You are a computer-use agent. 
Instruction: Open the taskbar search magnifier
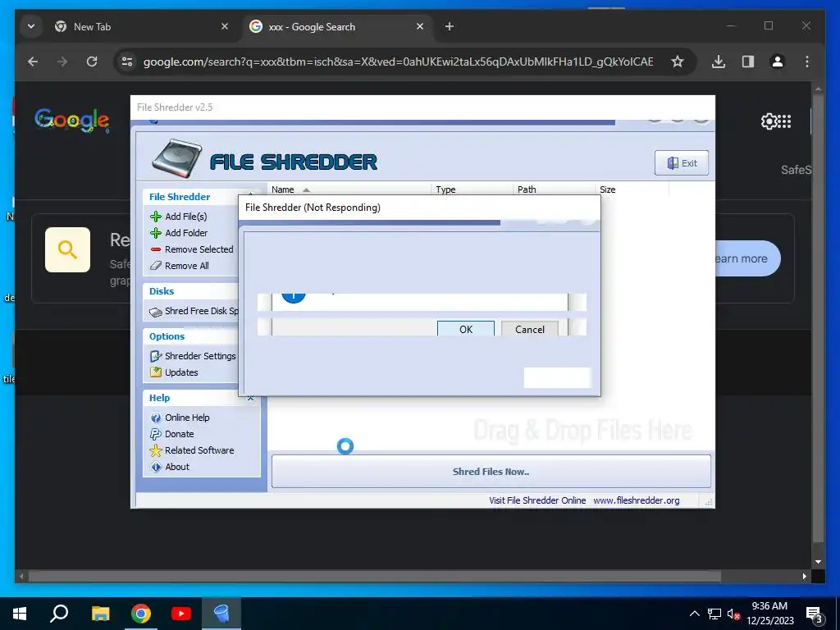[59, 614]
